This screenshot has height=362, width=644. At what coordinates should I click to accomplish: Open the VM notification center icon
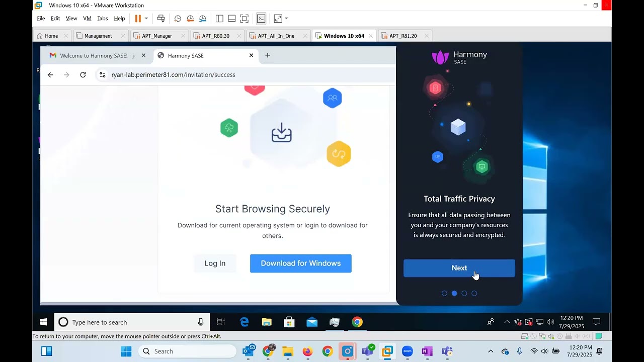coord(597,322)
